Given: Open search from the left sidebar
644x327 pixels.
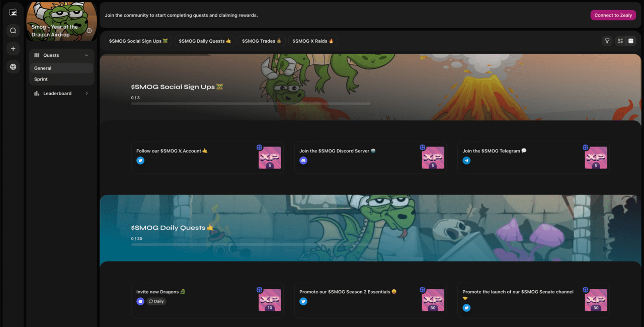Looking at the screenshot, I should point(13,31).
